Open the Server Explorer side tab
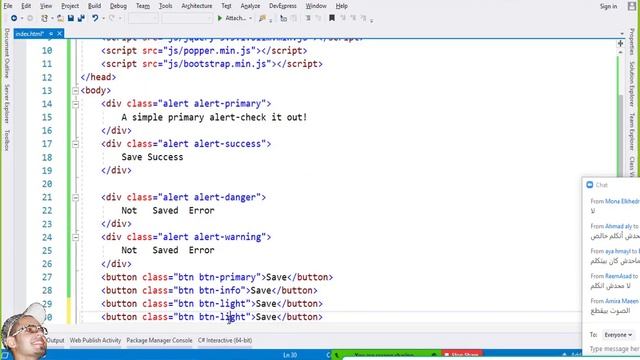The height and width of the screenshot is (360, 640). 7,104
